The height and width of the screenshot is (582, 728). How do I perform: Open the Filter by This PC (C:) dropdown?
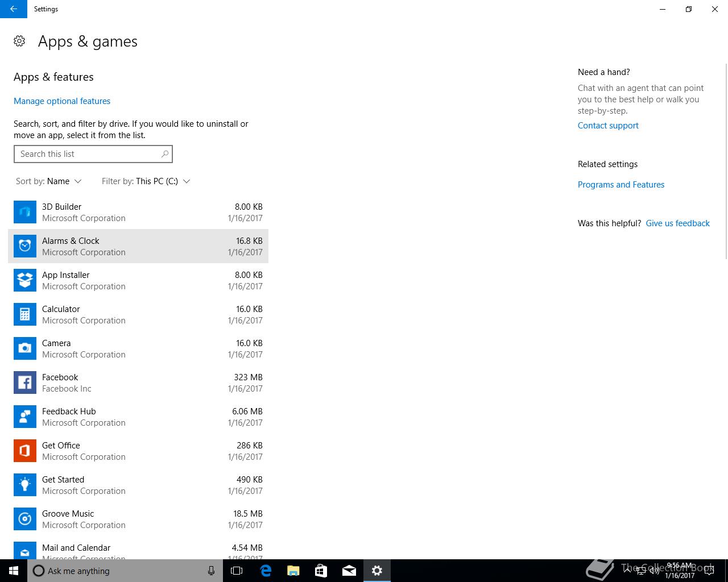coord(146,181)
